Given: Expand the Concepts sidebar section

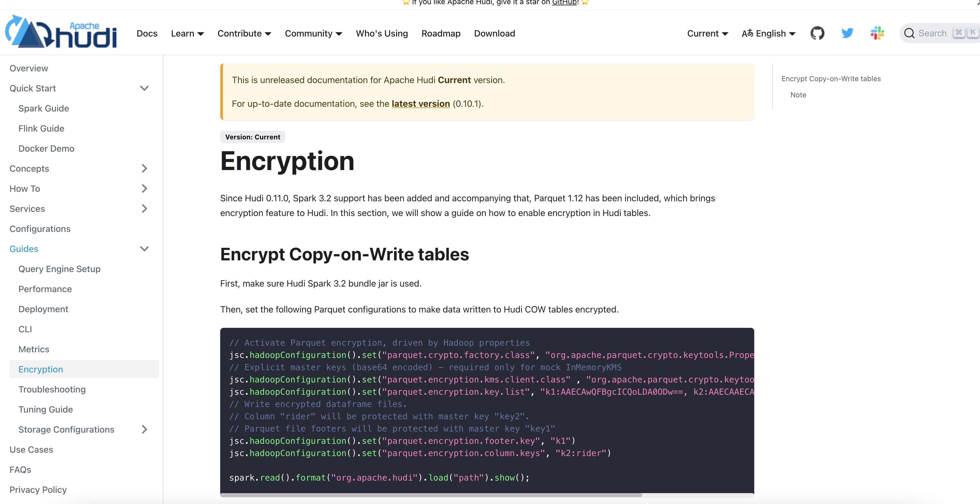Looking at the screenshot, I should 144,168.
